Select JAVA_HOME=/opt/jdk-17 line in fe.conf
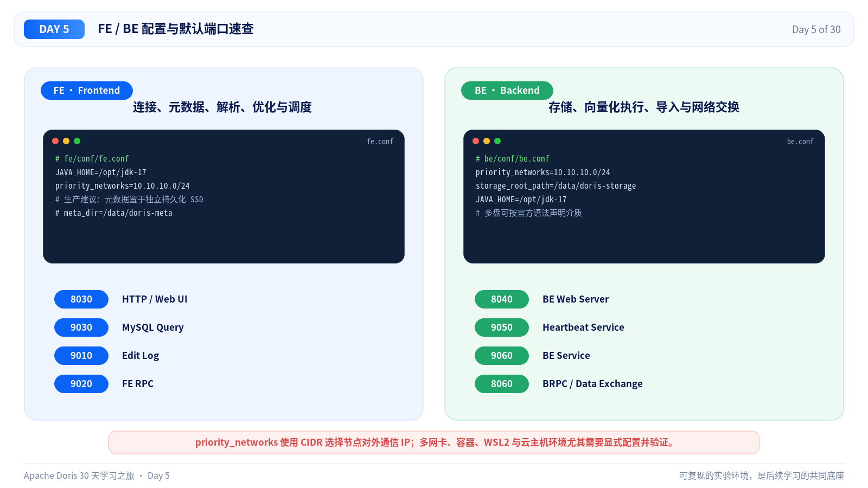 101,172
